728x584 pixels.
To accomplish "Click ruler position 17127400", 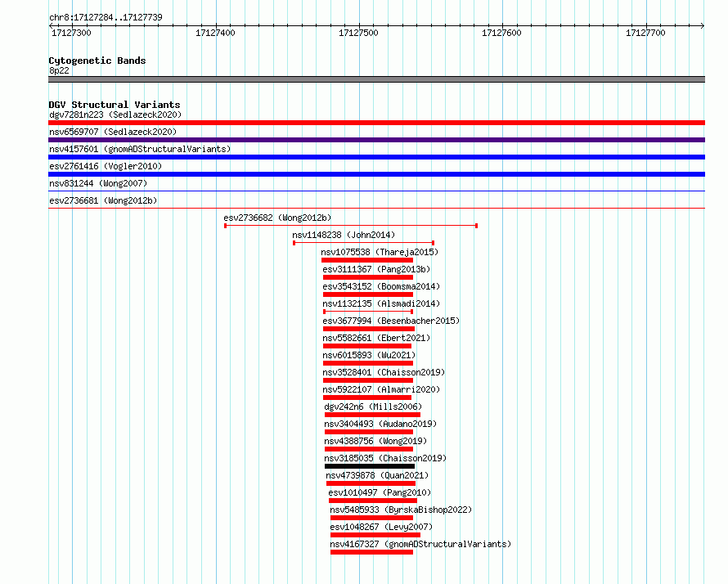I will click(x=215, y=33).
